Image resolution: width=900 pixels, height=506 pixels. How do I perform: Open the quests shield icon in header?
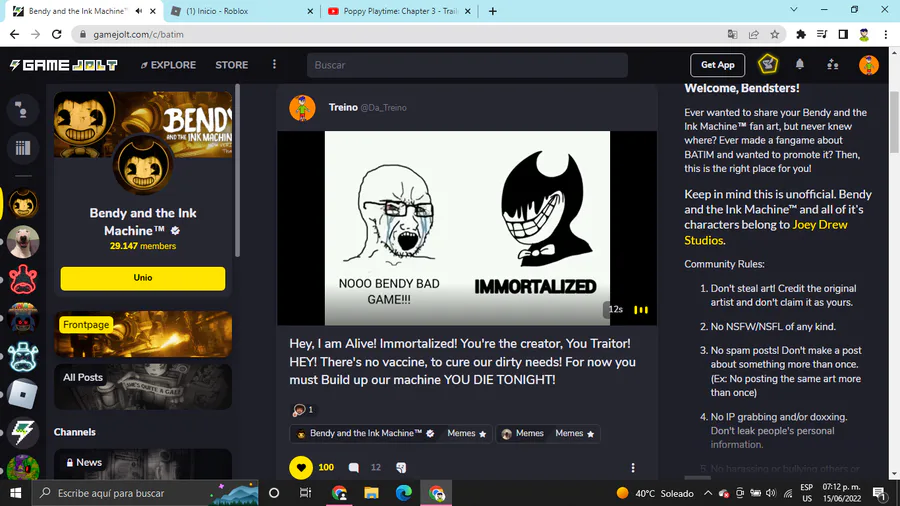tap(768, 64)
